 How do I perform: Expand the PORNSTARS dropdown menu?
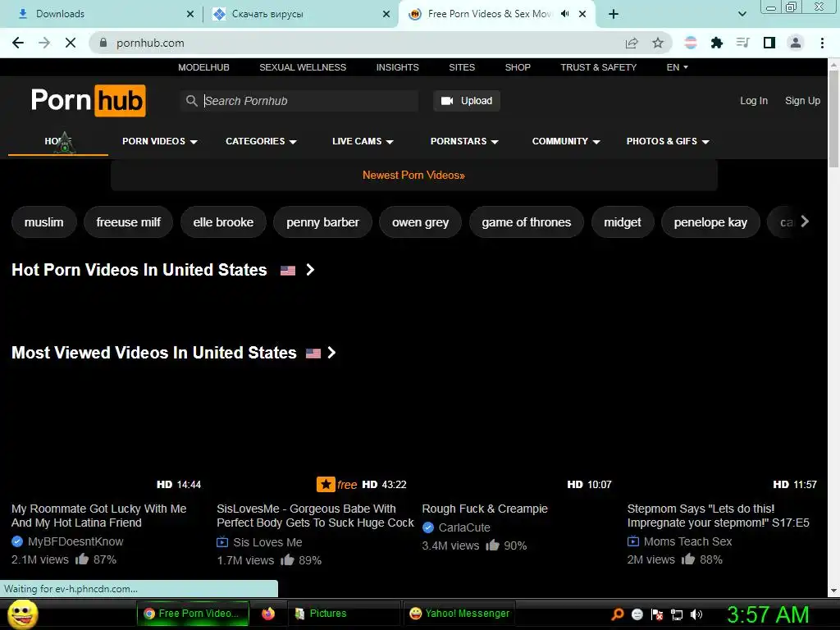(x=464, y=141)
